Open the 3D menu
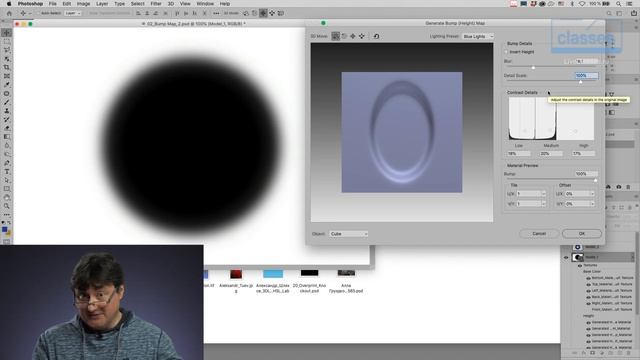 pyautogui.click(x=171, y=4)
